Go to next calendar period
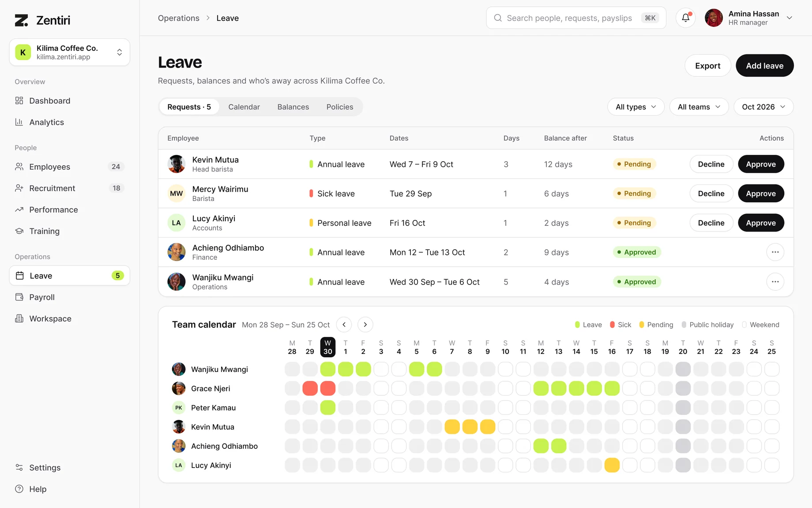812x508 pixels. point(365,325)
